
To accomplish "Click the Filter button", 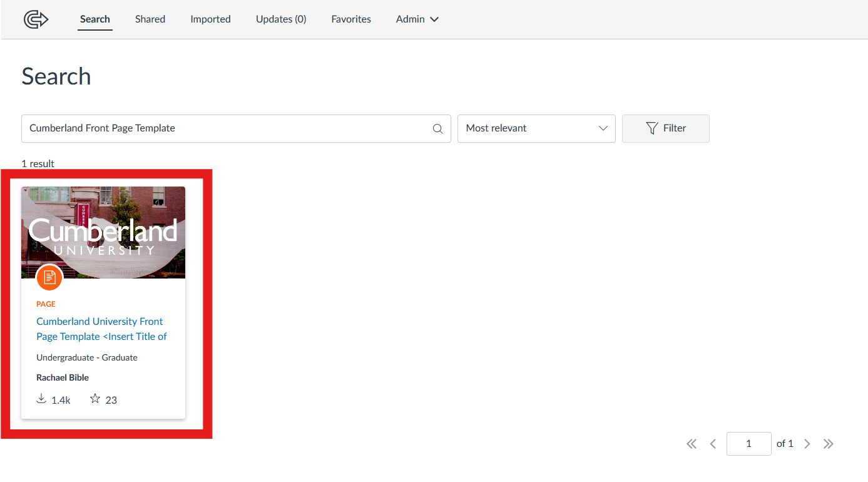I will click(665, 128).
